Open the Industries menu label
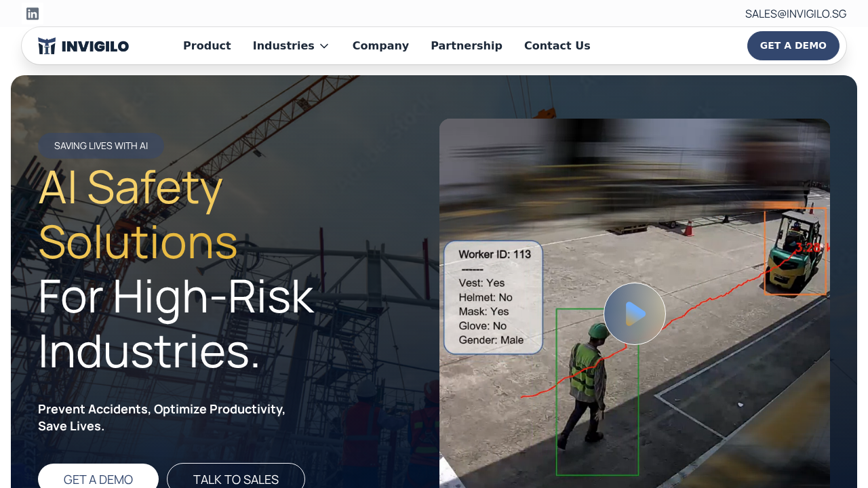This screenshot has width=868, height=488. pos(283,46)
